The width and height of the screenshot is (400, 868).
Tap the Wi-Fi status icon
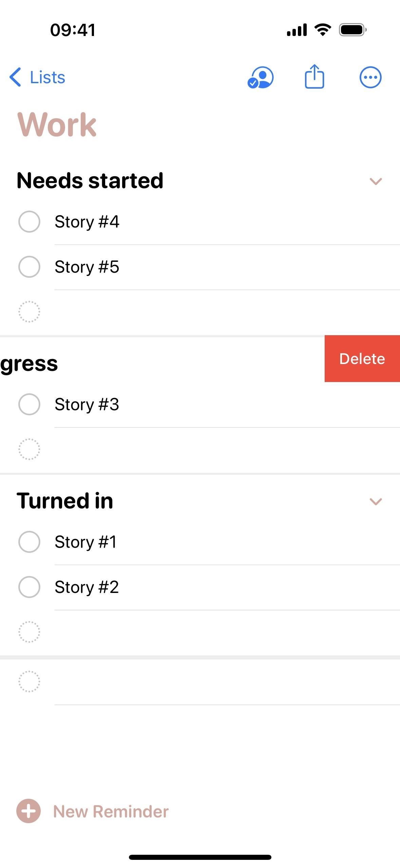323,30
